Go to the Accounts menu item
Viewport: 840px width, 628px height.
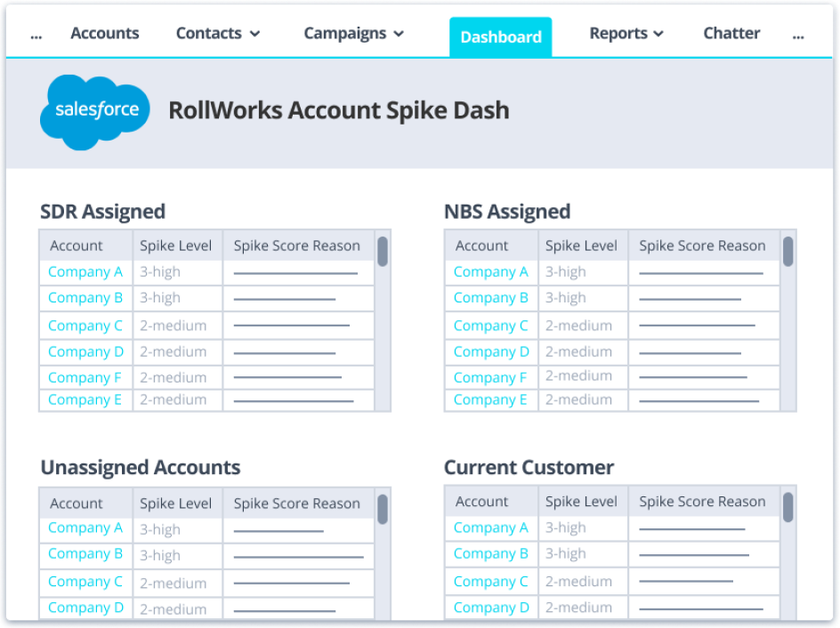click(104, 33)
